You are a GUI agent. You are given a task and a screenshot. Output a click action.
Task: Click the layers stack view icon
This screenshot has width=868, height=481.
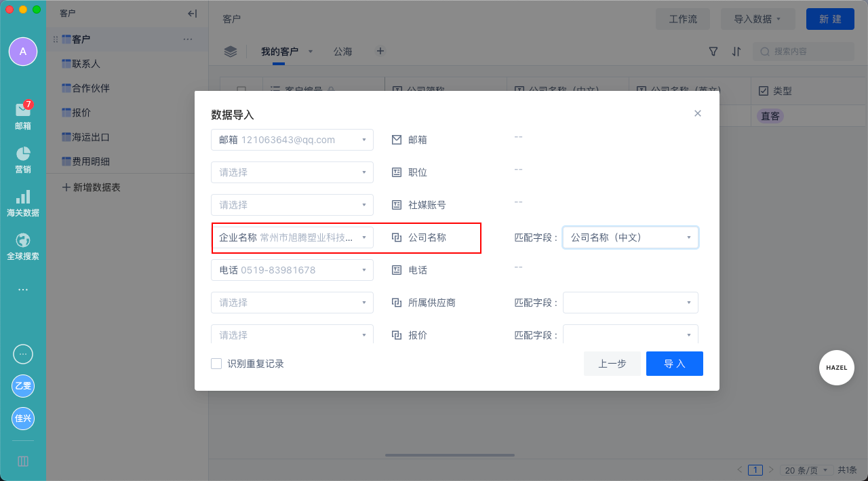[x=231, y=52]
